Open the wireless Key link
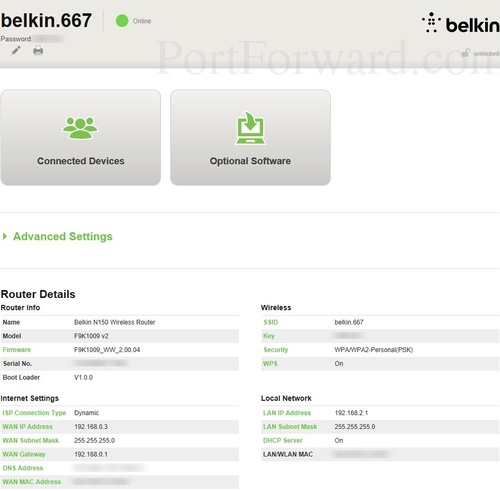 click(x=269, y=336)
